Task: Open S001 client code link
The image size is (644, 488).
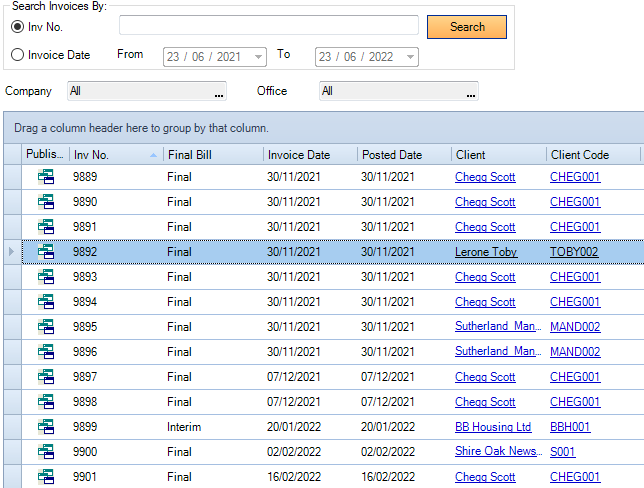Action: pyautogui.click(x=562, y=452)
